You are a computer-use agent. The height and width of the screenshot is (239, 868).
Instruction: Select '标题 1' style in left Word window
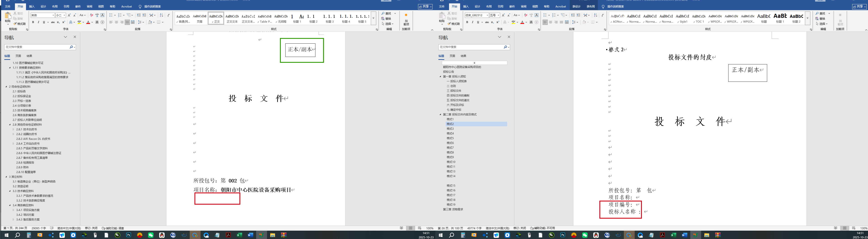[x=297, y=18]
